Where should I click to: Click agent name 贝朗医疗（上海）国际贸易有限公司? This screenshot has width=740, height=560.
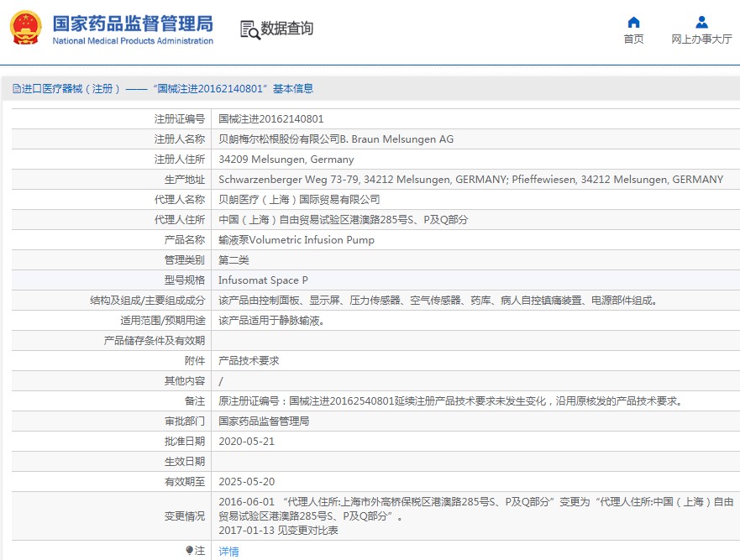299,200
